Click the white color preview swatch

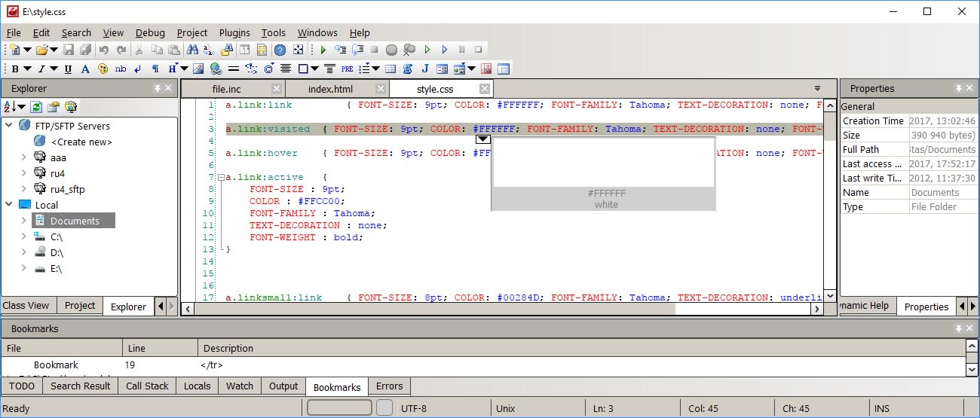click(x=603, y=162)
